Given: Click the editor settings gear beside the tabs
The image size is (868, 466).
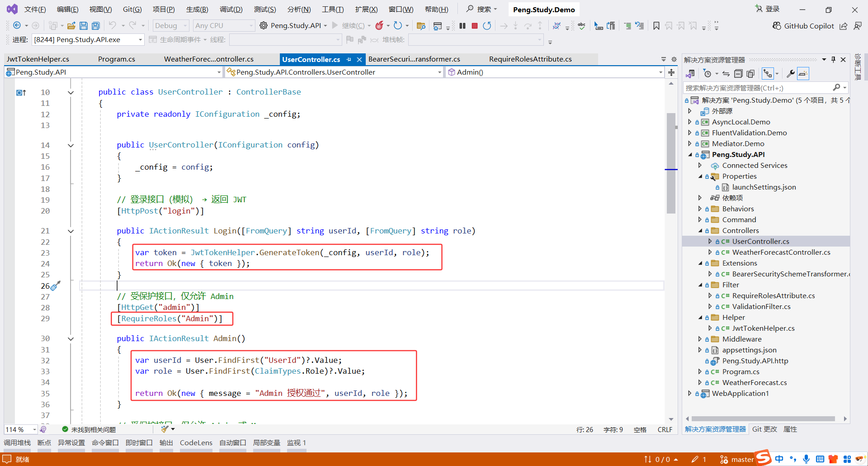Looking at the screenshot, I should click(x=674, y=59).
